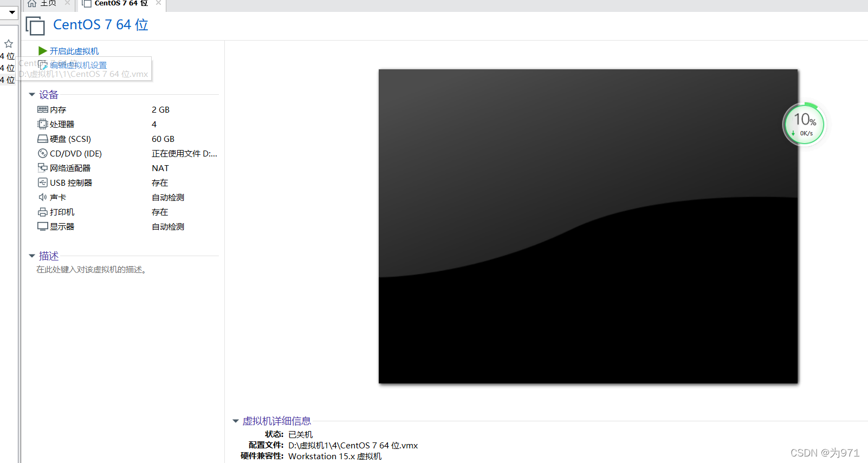Open the 内存 memory device row
The width and height of the screenshot is (868, 463).
click(127, 109)
